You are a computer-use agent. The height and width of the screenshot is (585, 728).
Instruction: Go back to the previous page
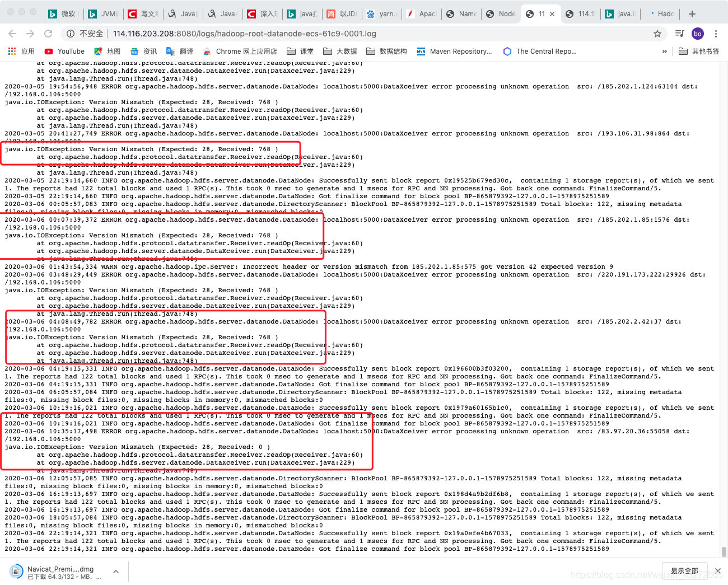pos(13,34)
